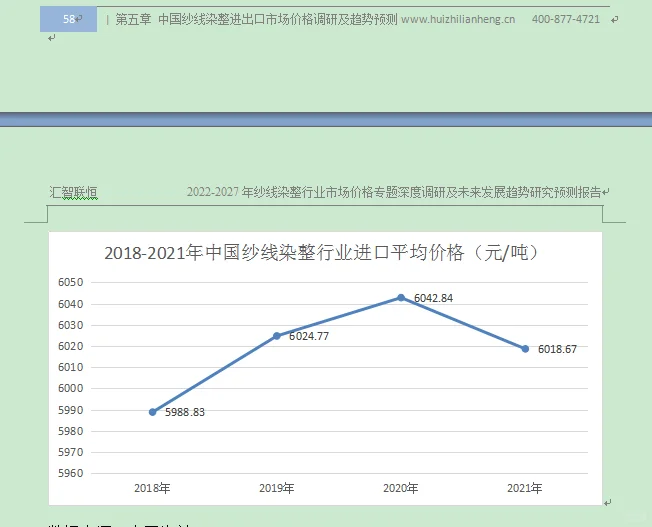Click y-axis value 5980
Screen dimensions: 652x527
[71, 431]
